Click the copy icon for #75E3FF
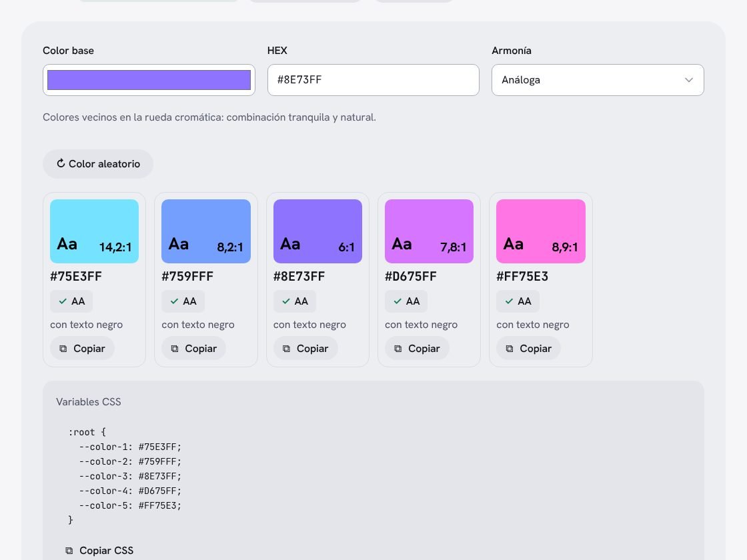 pos(63,349)
